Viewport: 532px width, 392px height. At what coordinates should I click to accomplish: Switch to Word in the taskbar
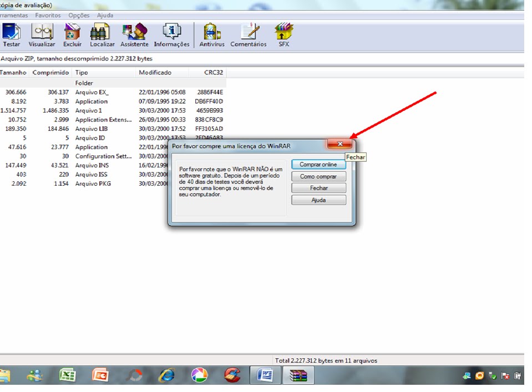pyautogui.click(x=265, y=375)
